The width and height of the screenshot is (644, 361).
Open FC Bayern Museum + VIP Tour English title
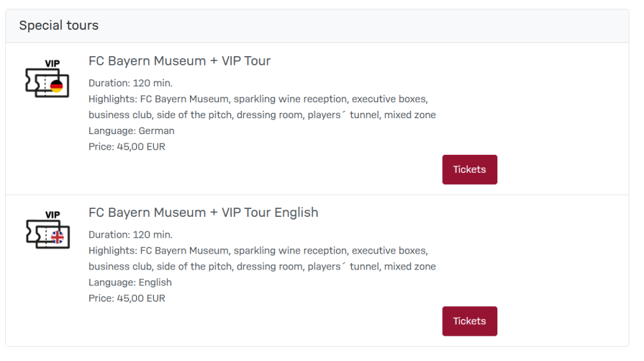(203, 213)
